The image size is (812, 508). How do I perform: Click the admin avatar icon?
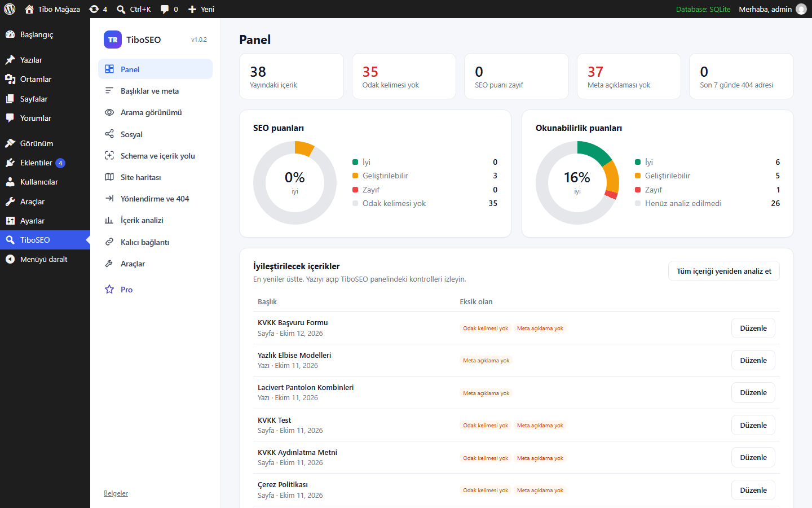point(801,9)
